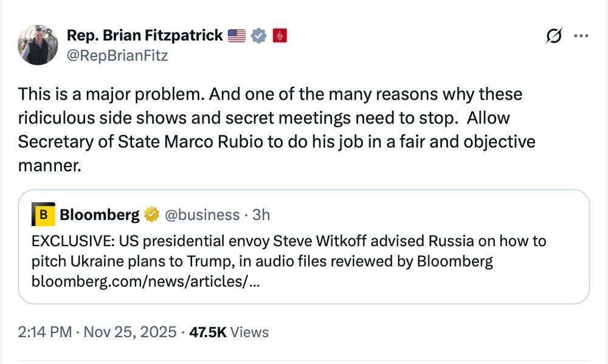Click the Bloomberg logo avatar
Screen dimensions: 608x364
pos(43,215)
